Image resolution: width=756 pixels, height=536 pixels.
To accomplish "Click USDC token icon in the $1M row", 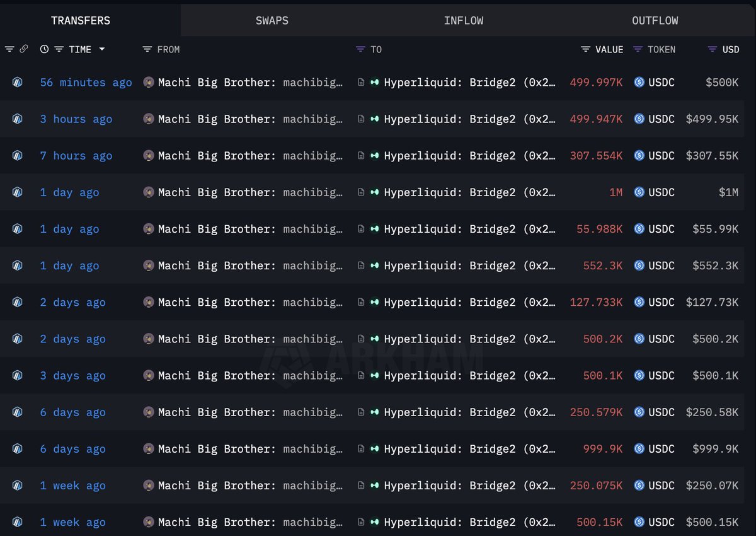I will pyautogui.click(x=639, y=192).
